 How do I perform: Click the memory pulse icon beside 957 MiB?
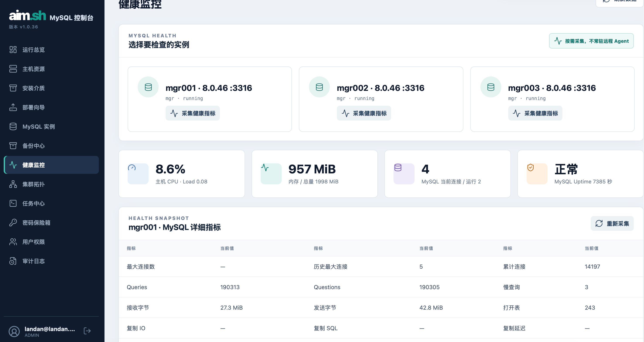coord(265,168)
